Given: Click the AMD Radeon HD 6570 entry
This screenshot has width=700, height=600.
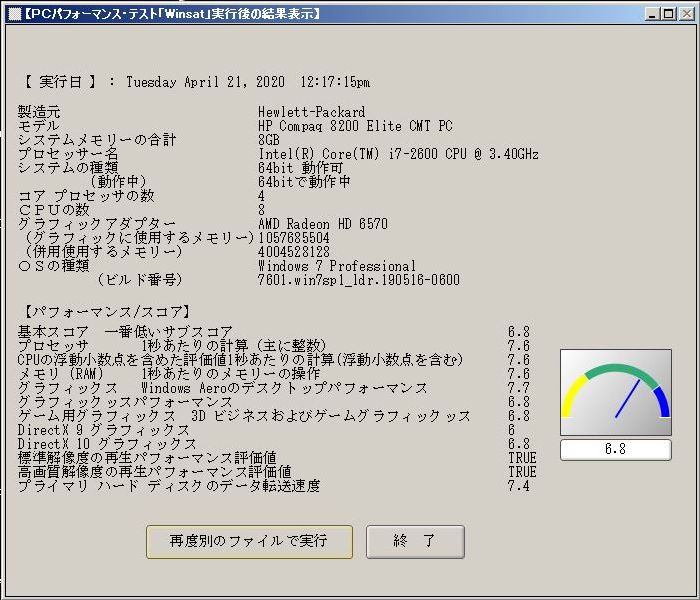Looking at the screenshot, I should [x=323, y=224].
